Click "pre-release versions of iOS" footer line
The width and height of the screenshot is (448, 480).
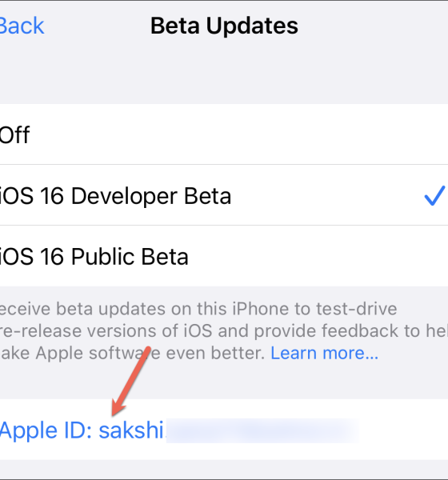[x=106, y=331]
